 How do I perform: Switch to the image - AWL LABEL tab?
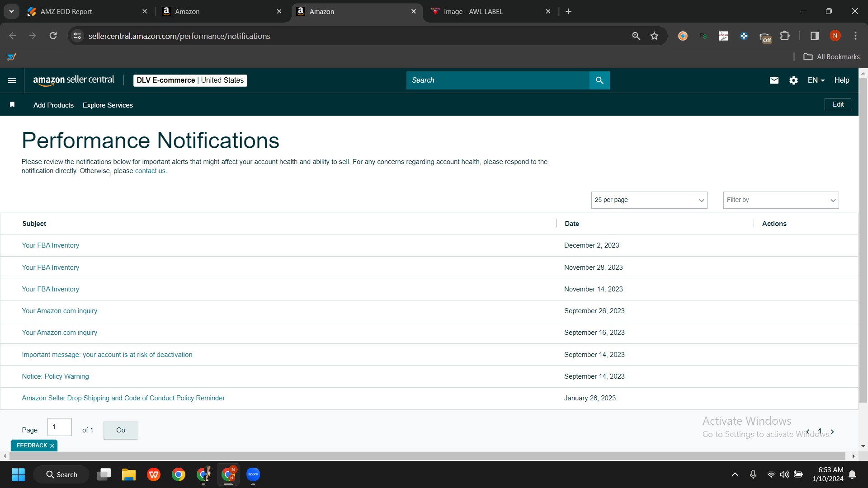point(491,12)
